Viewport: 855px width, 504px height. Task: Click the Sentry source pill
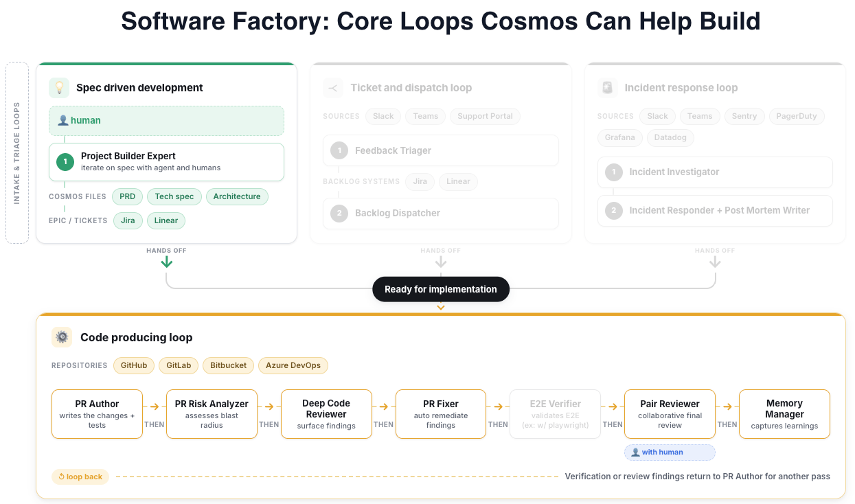[x=744, y=116]
